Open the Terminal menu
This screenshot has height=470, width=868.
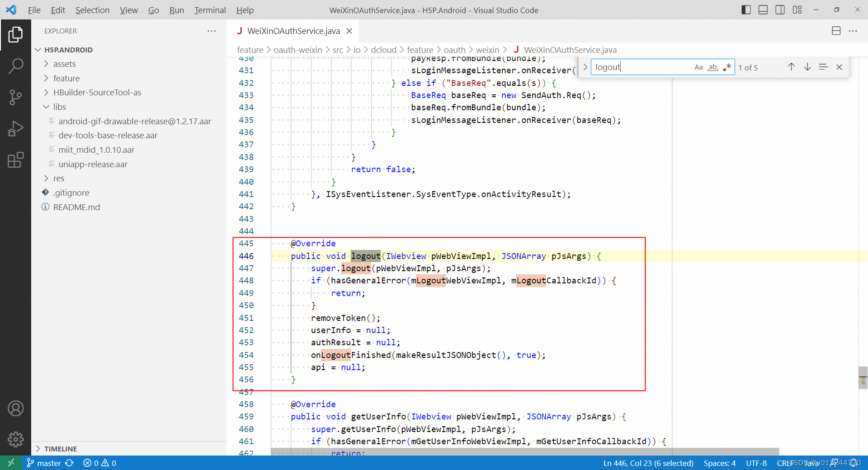(x=210, y=10)
